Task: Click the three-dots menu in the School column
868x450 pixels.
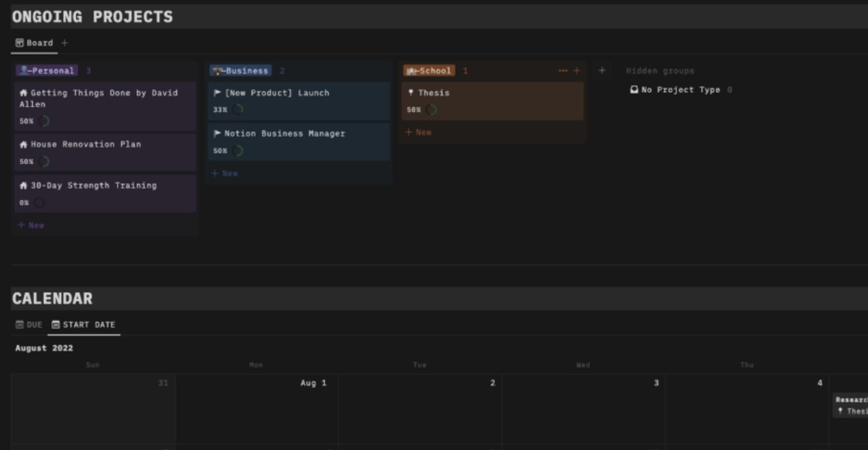Action: tap(563, 71)
